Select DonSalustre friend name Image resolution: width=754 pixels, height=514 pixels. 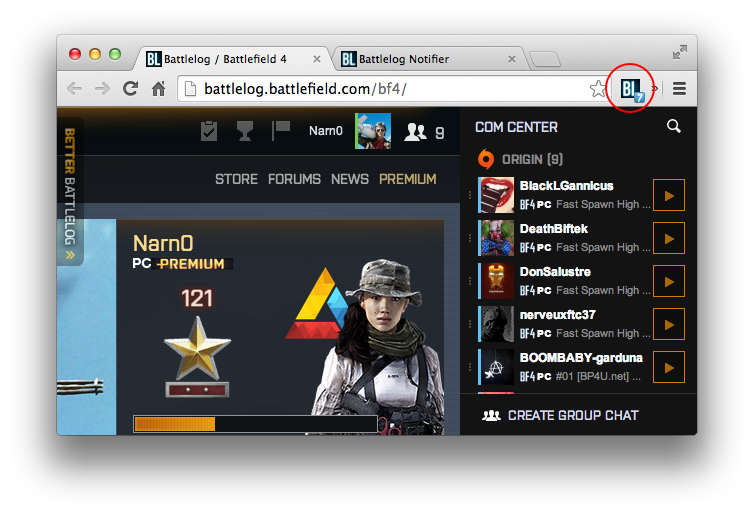click(x=555, y=272)
